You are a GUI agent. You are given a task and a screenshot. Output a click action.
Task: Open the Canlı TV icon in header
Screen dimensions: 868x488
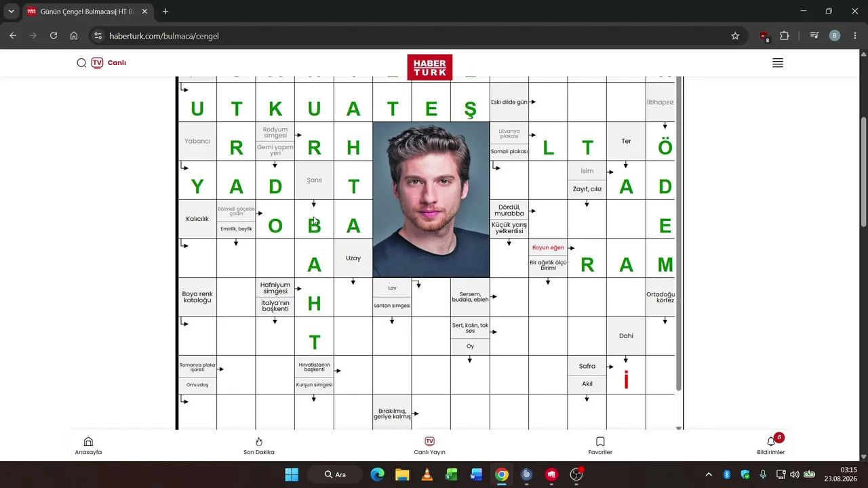tap(97, 63)
